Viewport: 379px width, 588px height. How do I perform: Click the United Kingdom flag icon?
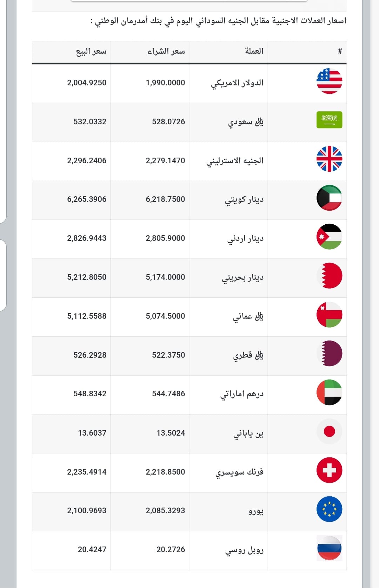click(x=329, y=159)
